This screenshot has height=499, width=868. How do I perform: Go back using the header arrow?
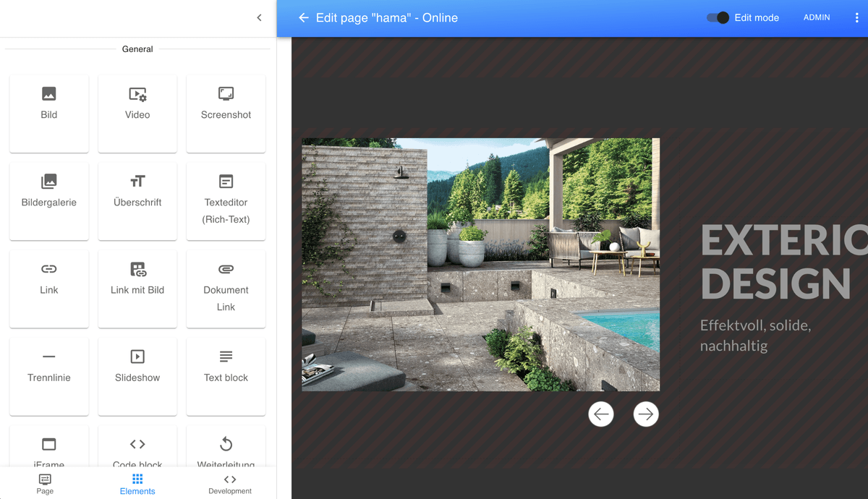pyautogui.click(x=304, y=18)
